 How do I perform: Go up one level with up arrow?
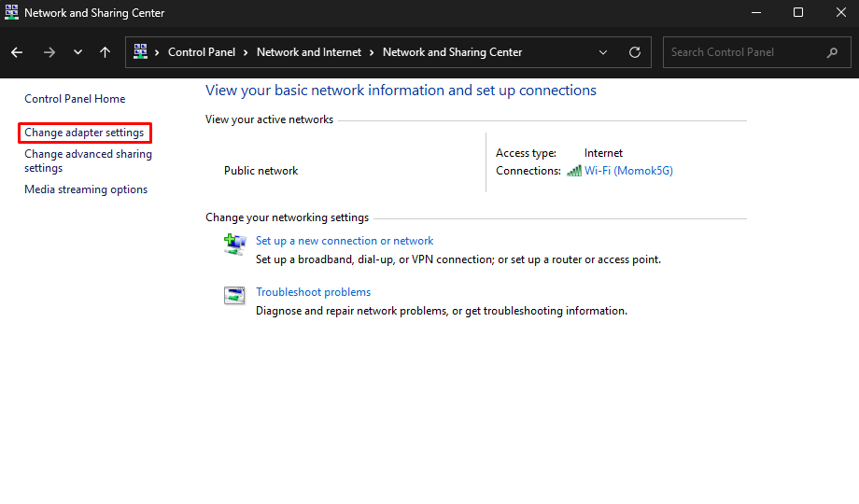coord(105,52)
